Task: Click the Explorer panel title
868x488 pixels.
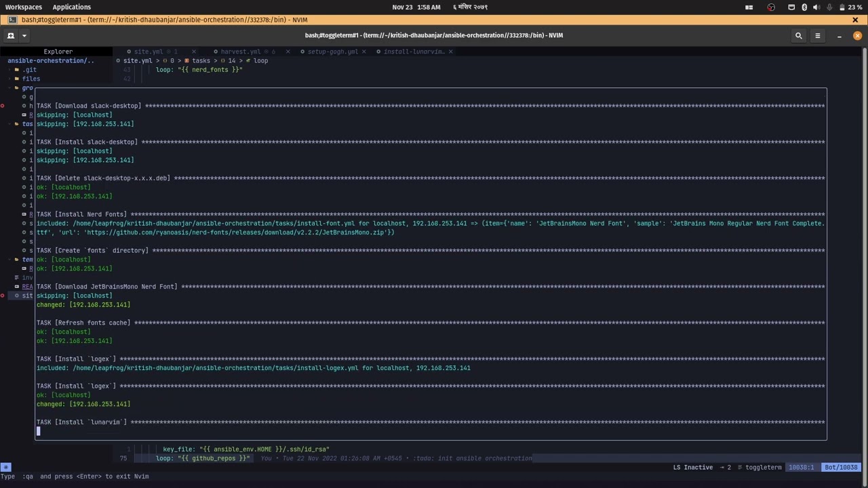Action: tap(58, 52)
